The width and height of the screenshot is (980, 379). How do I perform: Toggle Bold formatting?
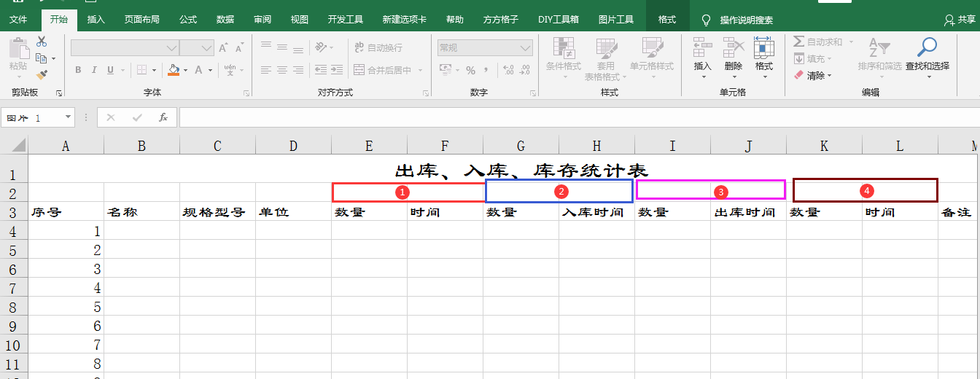pos(78,70)
